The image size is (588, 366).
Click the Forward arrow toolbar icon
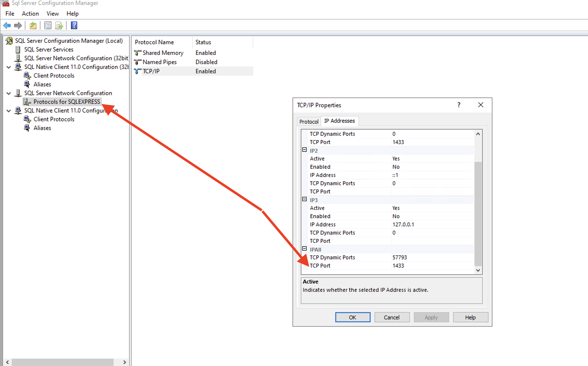tap(18, 25)
